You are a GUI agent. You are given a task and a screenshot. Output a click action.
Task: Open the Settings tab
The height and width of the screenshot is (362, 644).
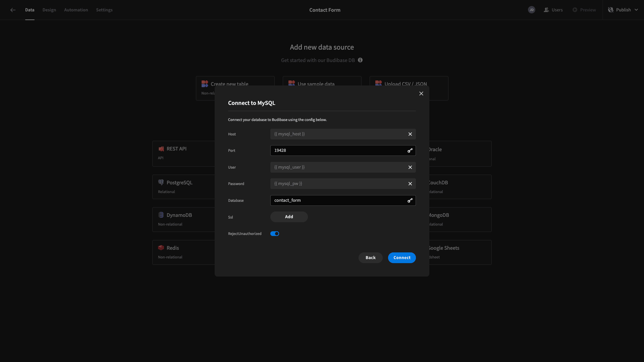104,10
